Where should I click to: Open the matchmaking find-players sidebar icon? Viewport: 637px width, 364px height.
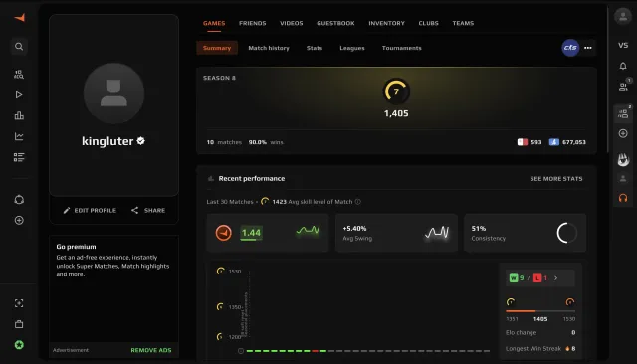(19, 74)
